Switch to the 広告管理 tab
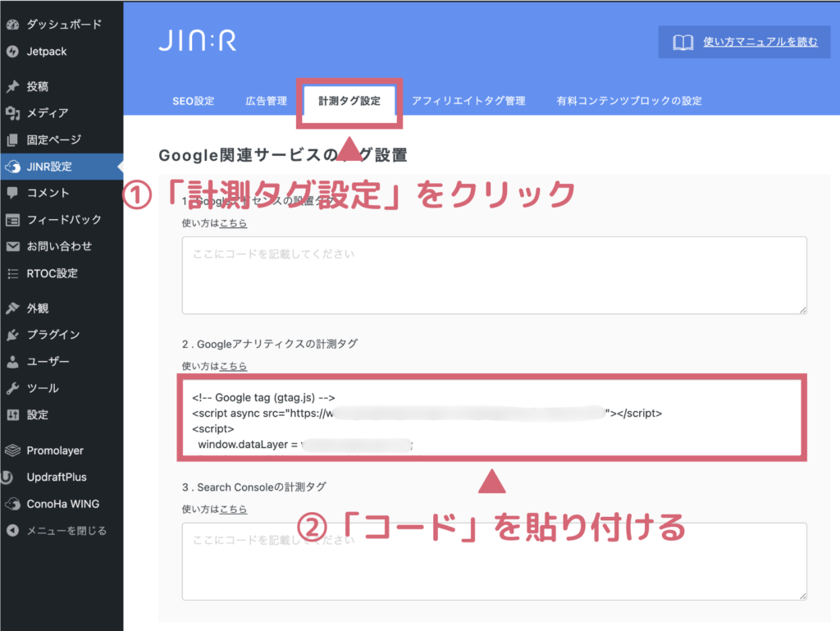The height and width of the screenshot is (631, 840). tap(267, 101)
